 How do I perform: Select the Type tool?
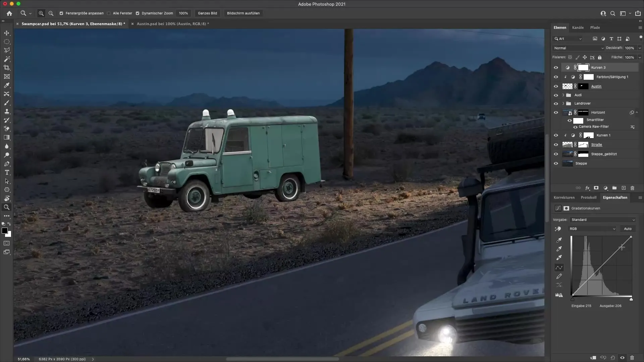pyautogui.click(x=7, y=172)
